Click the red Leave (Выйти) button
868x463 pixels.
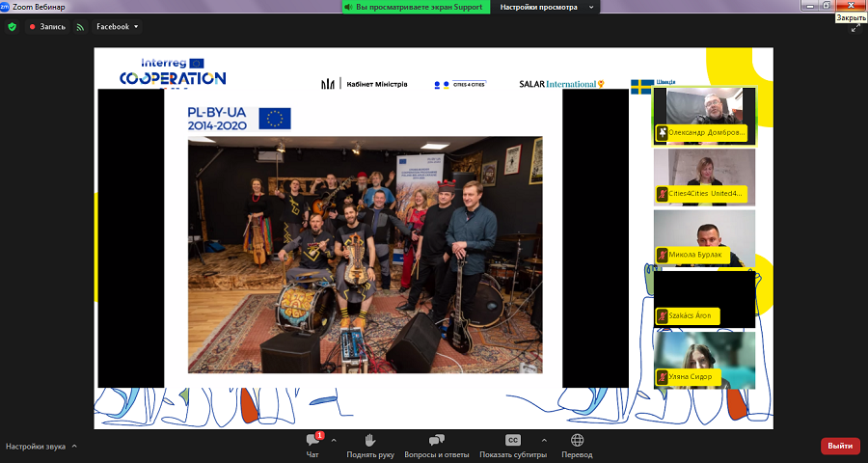[x=839, y=446]
